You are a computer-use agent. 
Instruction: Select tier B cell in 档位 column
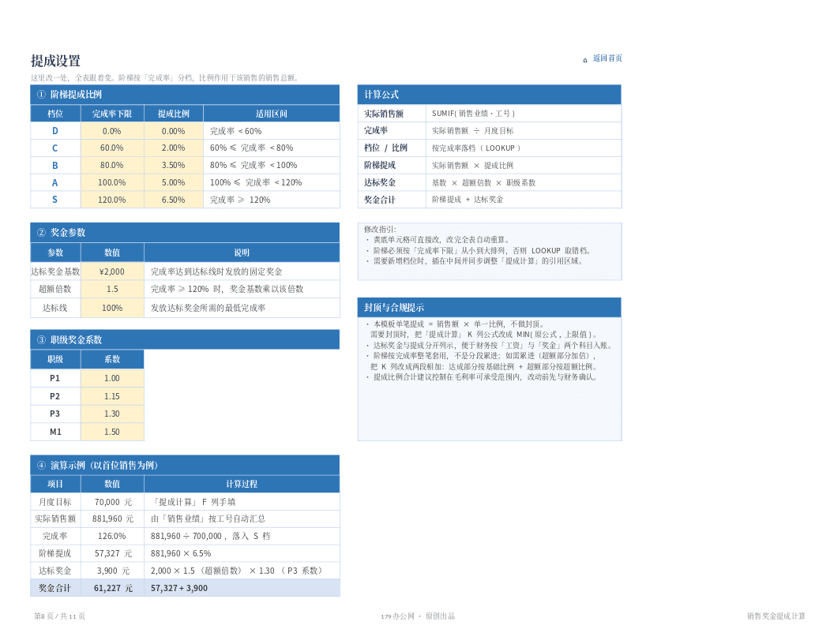55,165
